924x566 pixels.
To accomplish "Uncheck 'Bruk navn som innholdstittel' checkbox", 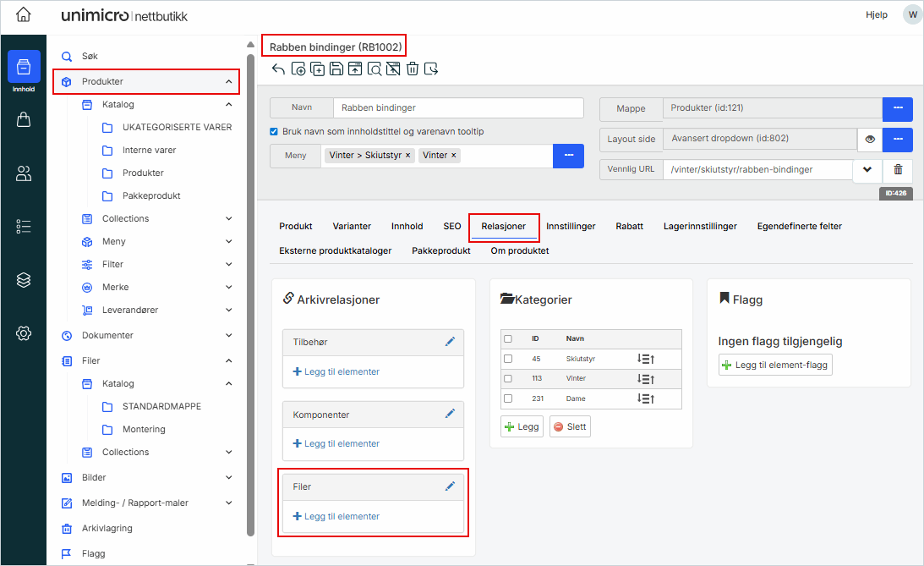I will (x=274, y=132).
